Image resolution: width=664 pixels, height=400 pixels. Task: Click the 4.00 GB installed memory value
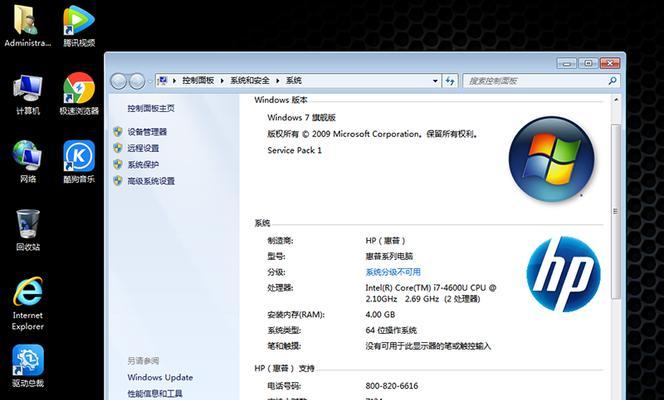(380, 314)
